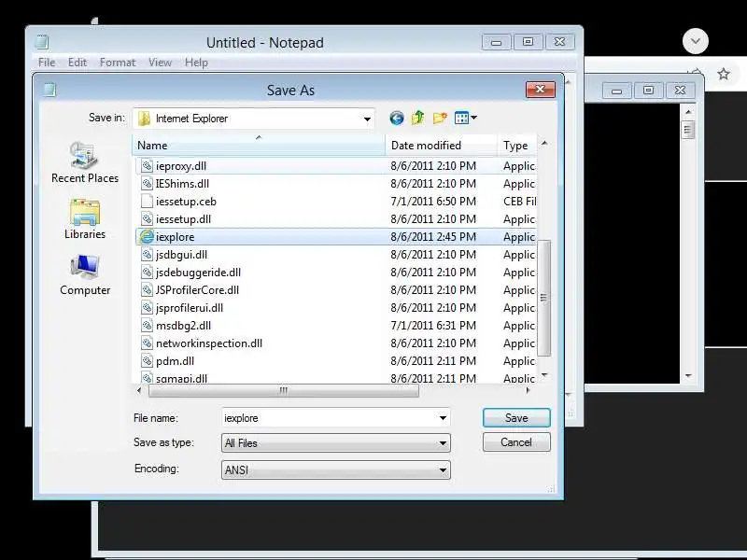
Task: Open the Notepad Edit menu
Action: (78, 63)
